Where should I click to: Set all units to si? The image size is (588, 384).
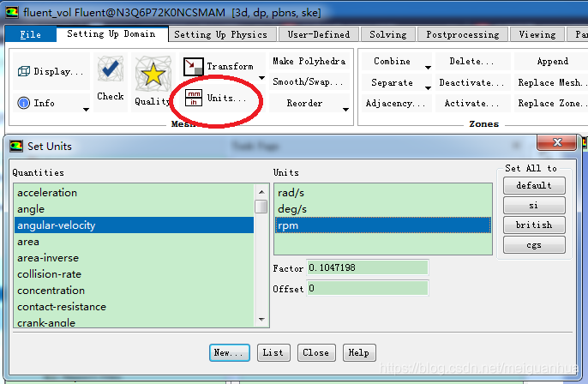pyautogui.click(x=534, y=206)
